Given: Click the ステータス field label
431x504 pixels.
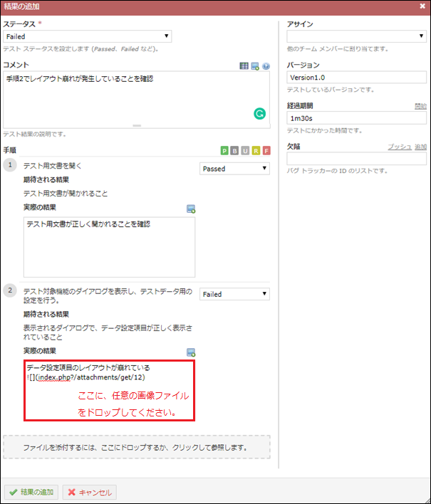Looking at the screenshot, I should click(x=19, y=24).
